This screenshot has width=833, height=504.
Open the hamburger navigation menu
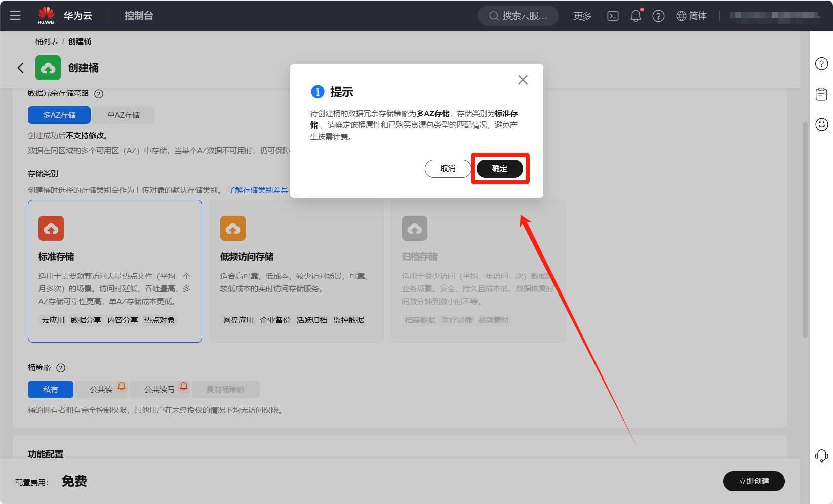[x=15, y=15]
